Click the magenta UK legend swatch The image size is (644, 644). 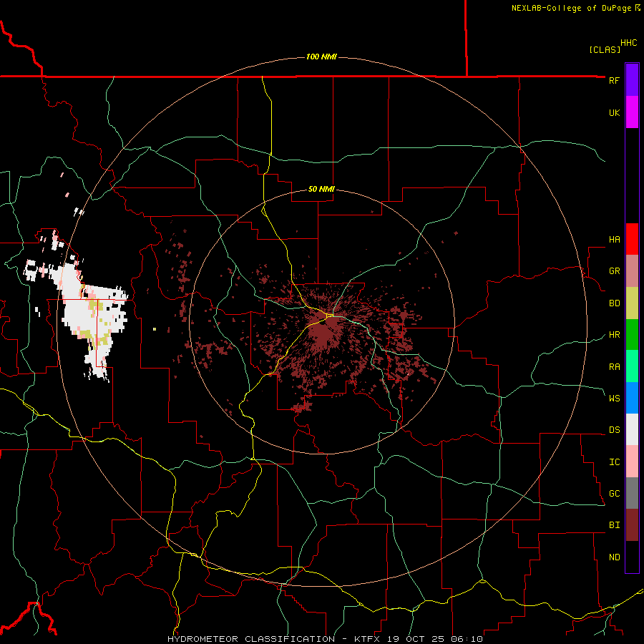point(632,112)
